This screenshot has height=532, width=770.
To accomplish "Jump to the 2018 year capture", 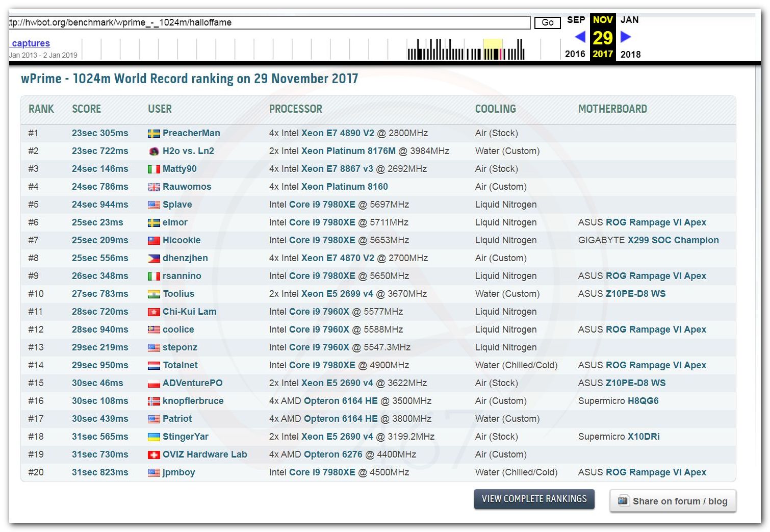I will [630, 54].
